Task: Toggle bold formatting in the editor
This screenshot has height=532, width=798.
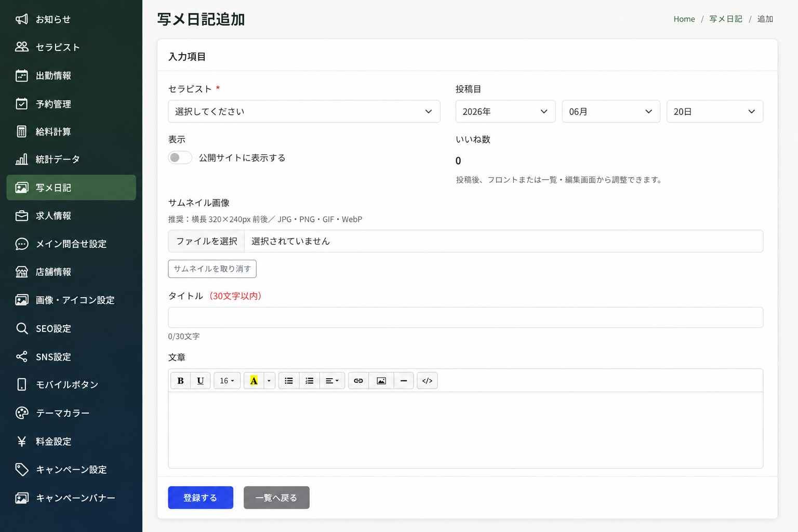Action: (x=181, y=381)
